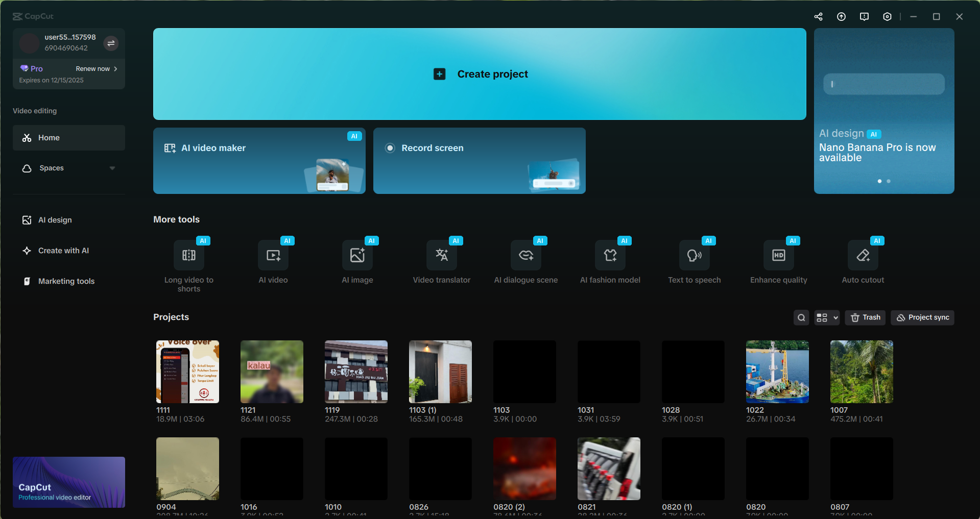The image size is (980, 519).
Task: Open project 1103 (1) thumbnail
Action: point(440,372)
